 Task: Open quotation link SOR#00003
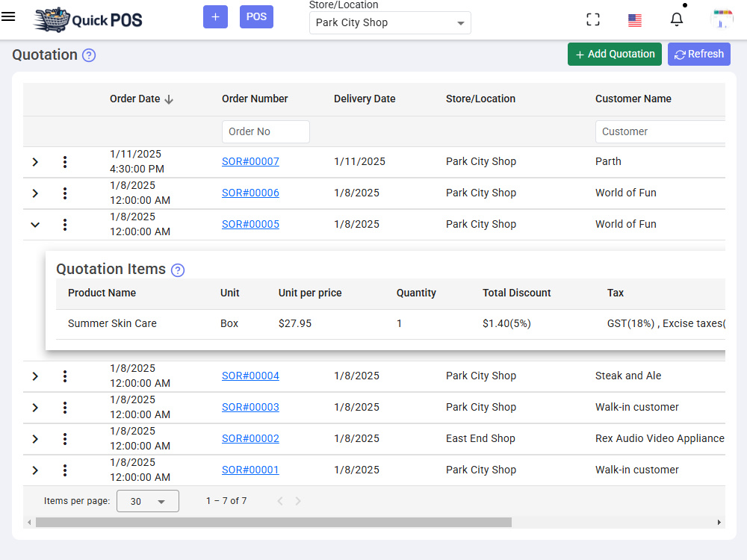coord(250,407)
